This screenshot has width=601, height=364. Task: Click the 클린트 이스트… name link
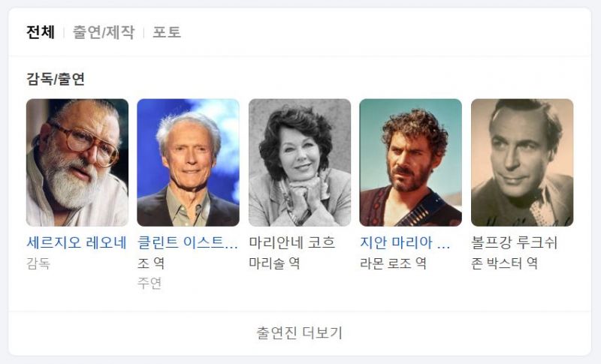coord(188,242)
